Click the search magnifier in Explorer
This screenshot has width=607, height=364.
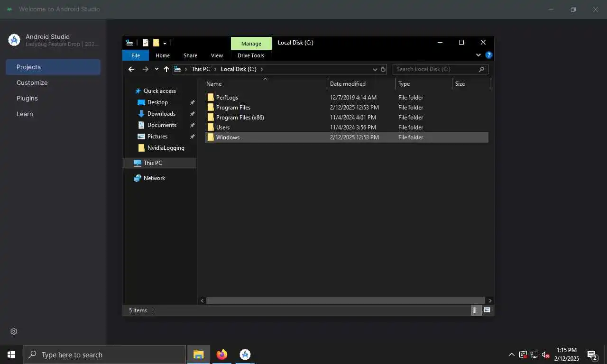point(481,69)
